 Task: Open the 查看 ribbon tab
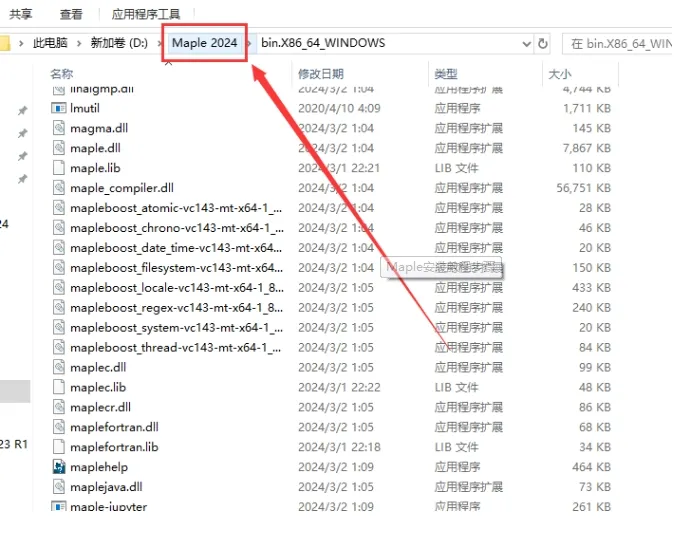[x=71, y=14]
